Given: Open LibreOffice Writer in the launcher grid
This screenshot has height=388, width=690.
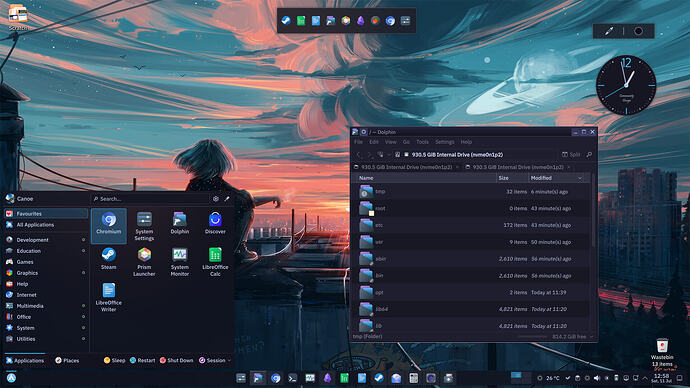Looking at the screenshot, I should click(x=109, y=297).
